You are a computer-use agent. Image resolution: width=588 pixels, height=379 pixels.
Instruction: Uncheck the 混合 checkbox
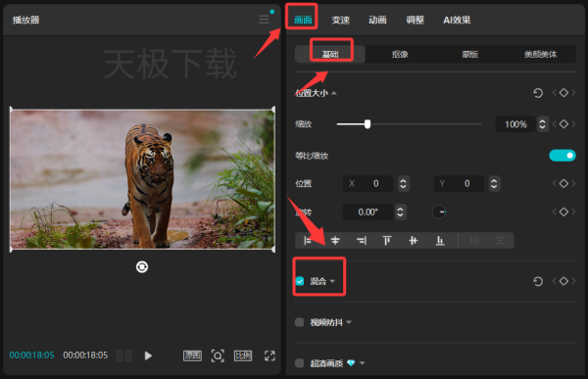(x=300, y=281)
